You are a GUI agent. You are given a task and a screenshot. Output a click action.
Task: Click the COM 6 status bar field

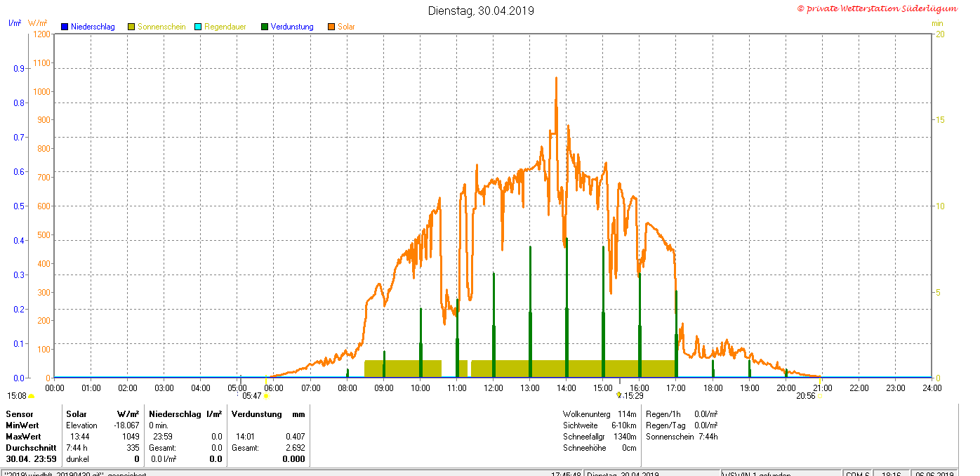pyautogui.click(x=858, y=474)
